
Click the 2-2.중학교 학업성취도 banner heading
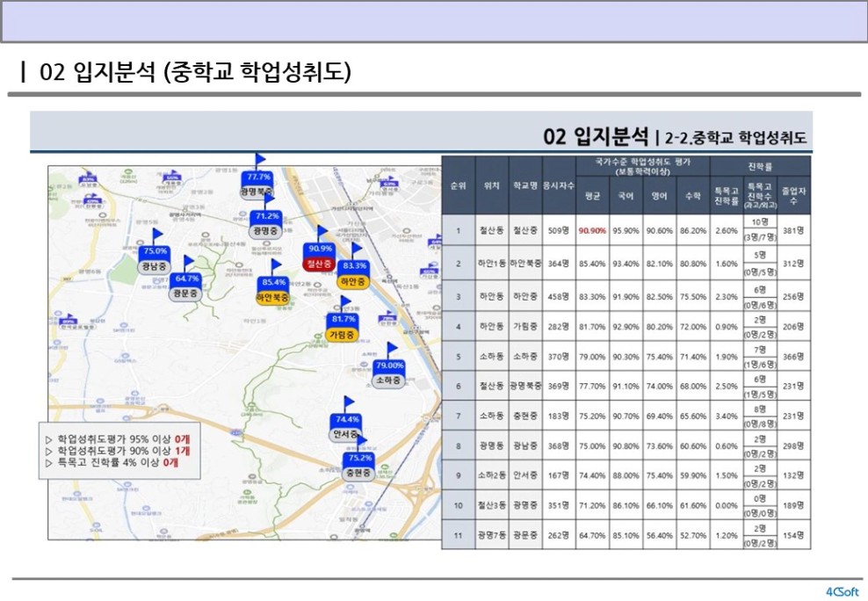point(735,137)
